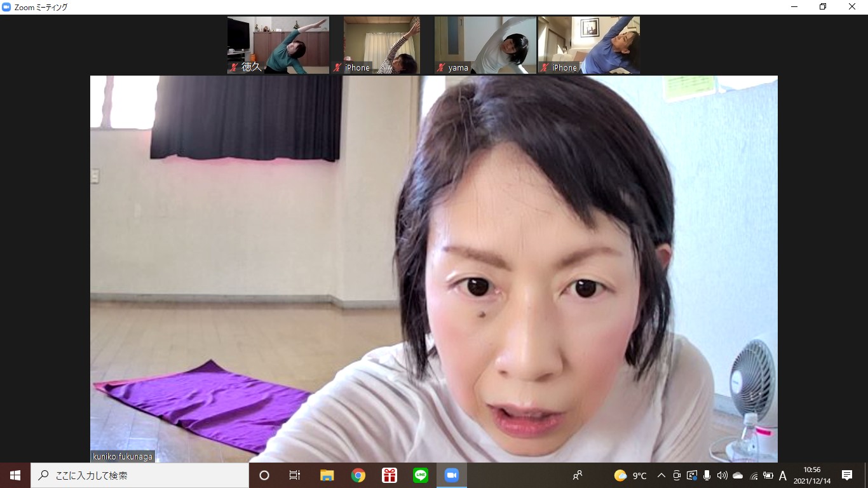Viewport: 868px width, 488px height.
Task: Toggle the IME input mode A indicator
Action: point(783,475)
